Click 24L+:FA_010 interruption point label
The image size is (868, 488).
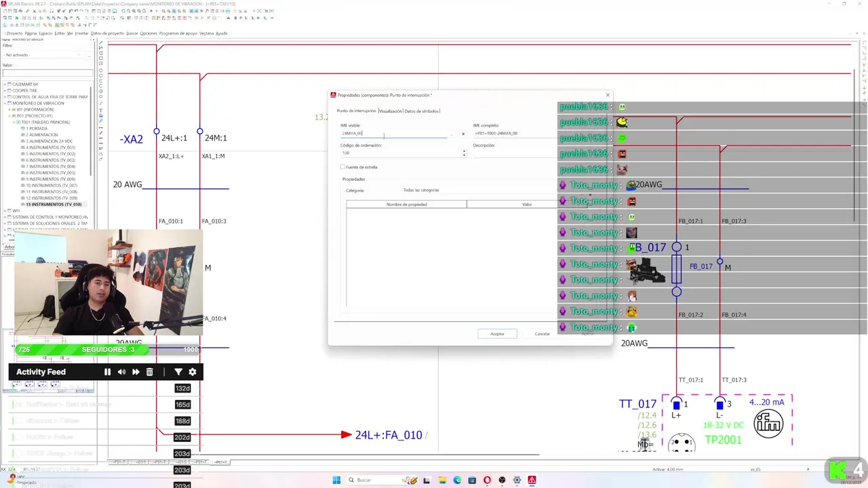[x=388, y=435]
